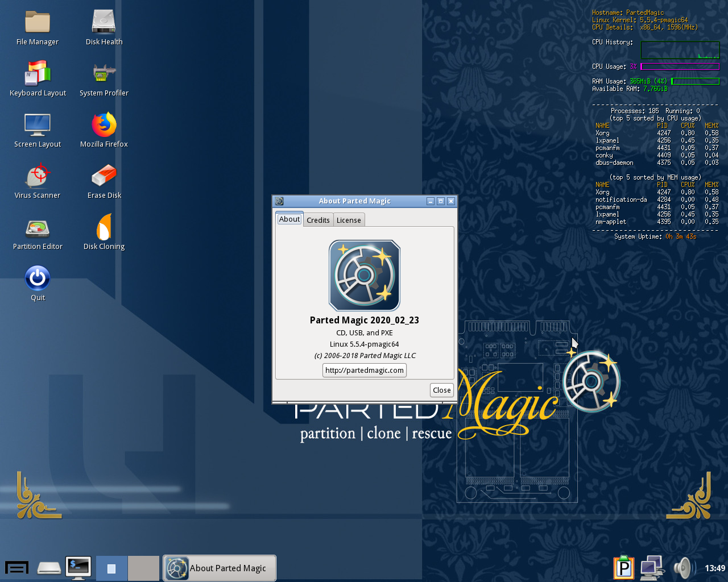728x582 pixels.
Task: Open the Virus Scanner icon
Action: point(38,176)
